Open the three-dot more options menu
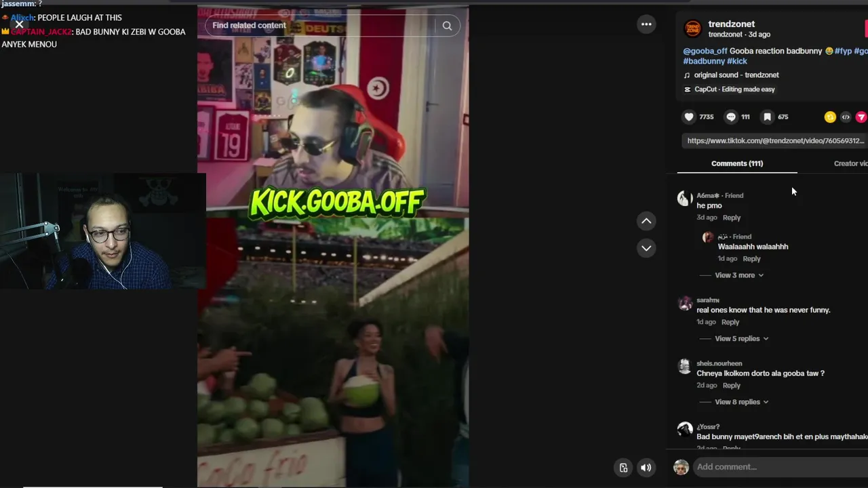Image resolution: width=868 pixels, height=488 pixels. [x=646, y=24]
